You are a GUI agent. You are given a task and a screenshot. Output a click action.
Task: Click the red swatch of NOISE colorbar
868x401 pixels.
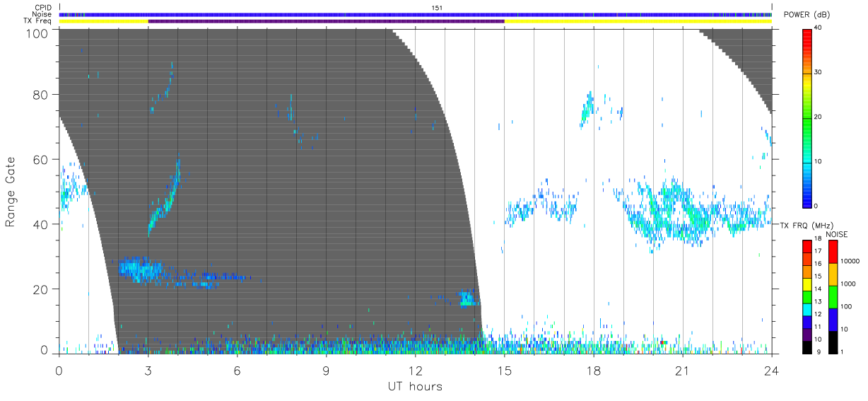[833, 252]
